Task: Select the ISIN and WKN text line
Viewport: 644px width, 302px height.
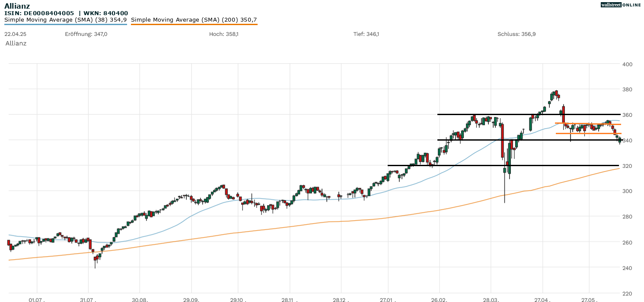Action: (x=66, y=13)
